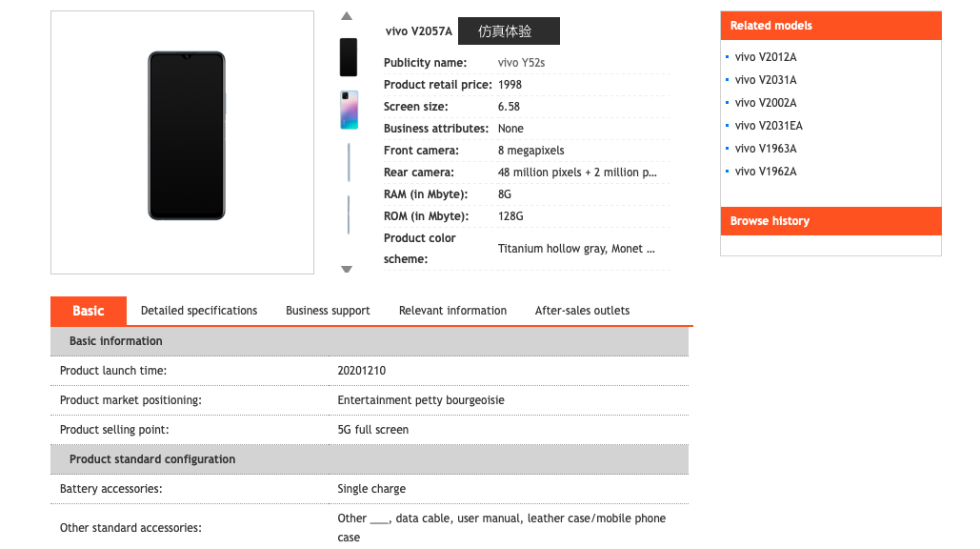The image size is (980, 549).
Task: Open related model vivo V2012A
Action: pyautogui.click(x=766, y=57)
